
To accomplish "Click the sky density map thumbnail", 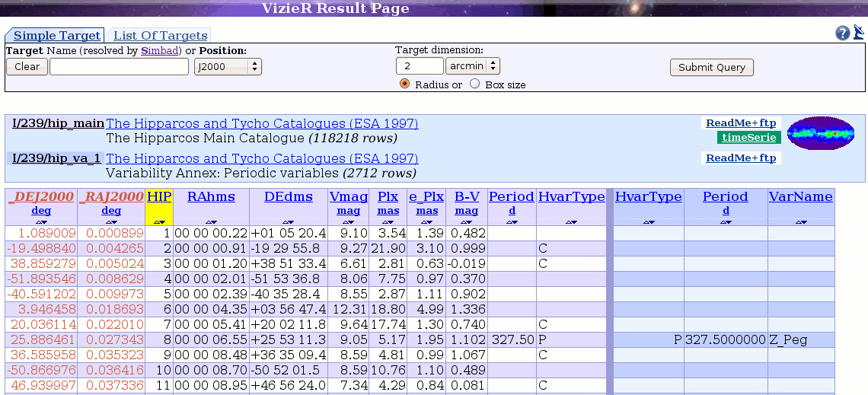I will pos(821,133).
